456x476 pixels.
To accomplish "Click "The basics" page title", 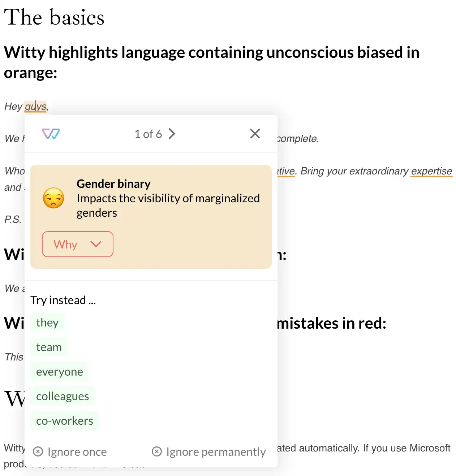I will [x=54, y=17].
